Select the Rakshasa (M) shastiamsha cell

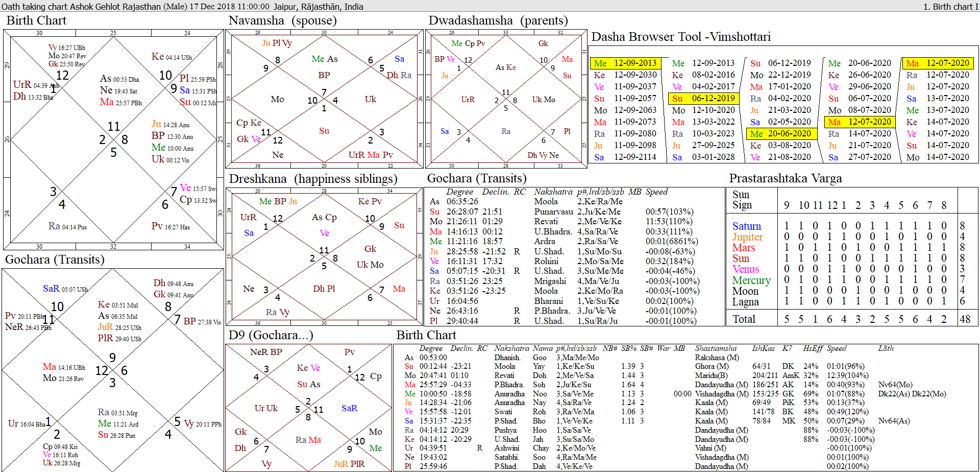tap(717, 358)
